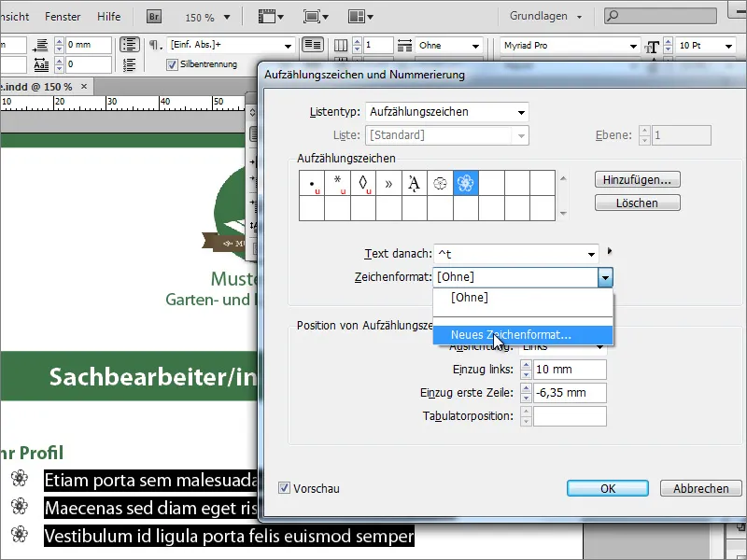Toggle the Vorschau checkbox
Image resolution: width=747 pixels, height=560 pixels.
coord(284,487)
